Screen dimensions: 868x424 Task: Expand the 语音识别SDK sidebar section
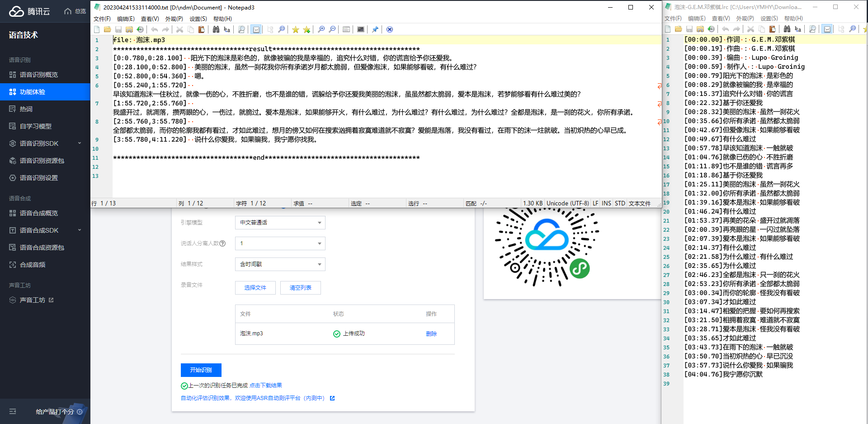click(x=45, y=143)
